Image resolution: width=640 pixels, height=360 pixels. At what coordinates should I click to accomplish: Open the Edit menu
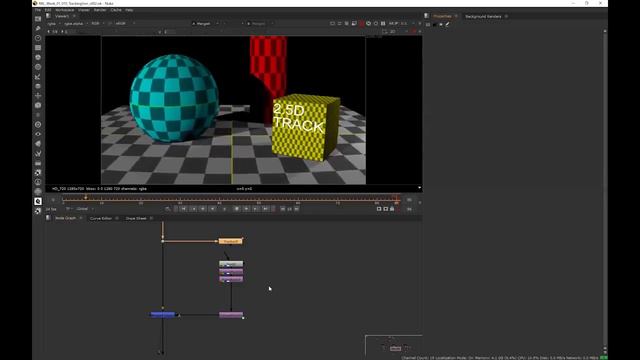click(48, 10)
